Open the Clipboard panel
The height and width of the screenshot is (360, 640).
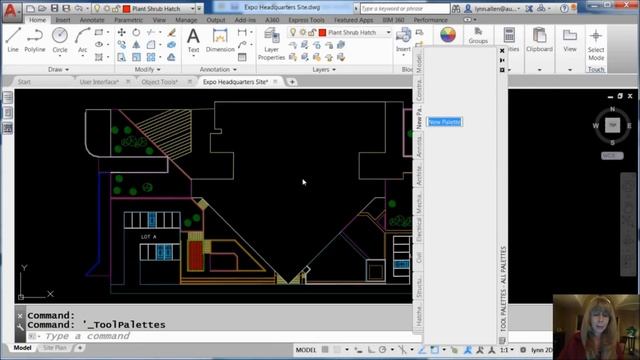(539, 40)
